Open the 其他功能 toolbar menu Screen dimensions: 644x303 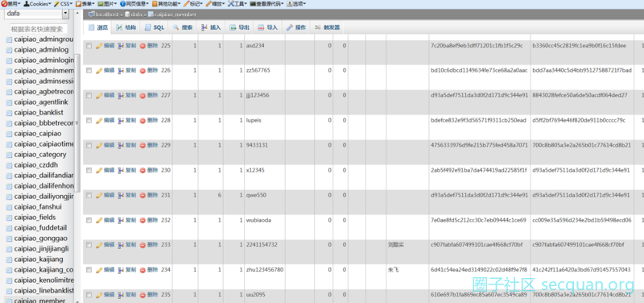167,4
